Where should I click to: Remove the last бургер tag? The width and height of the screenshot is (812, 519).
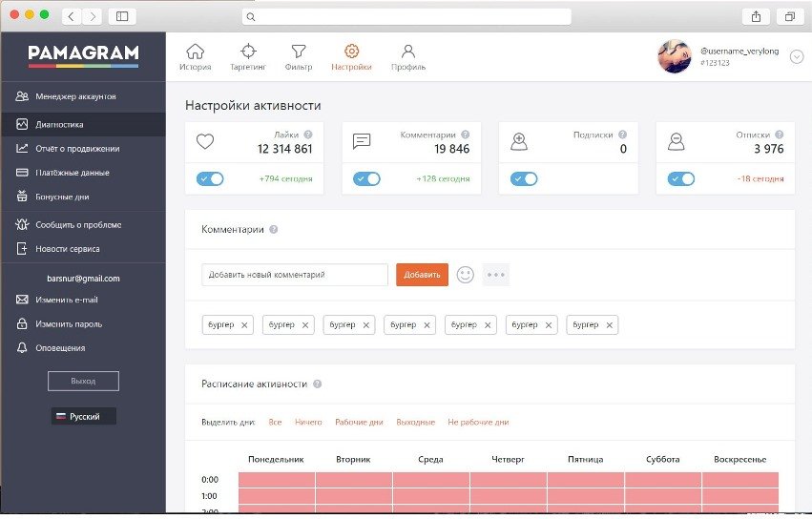point(609,324)
